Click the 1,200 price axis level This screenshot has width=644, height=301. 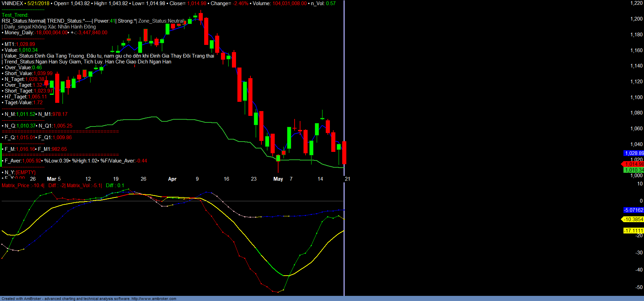636,19
